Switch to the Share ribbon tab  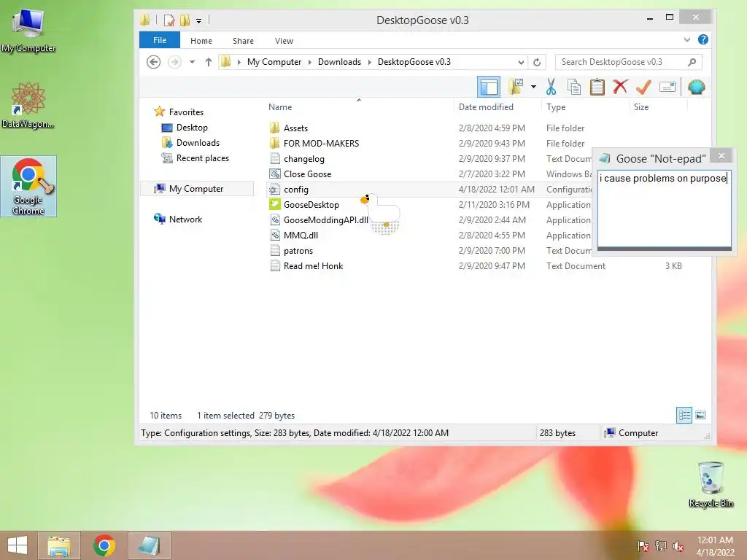(243, 41)
